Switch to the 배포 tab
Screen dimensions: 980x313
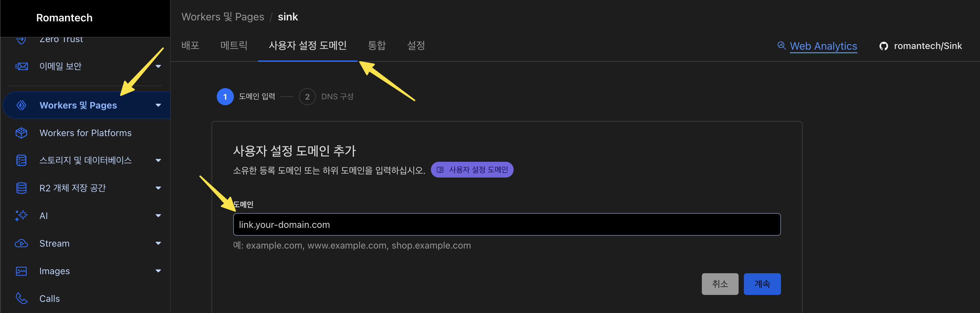tap(190, 46)
